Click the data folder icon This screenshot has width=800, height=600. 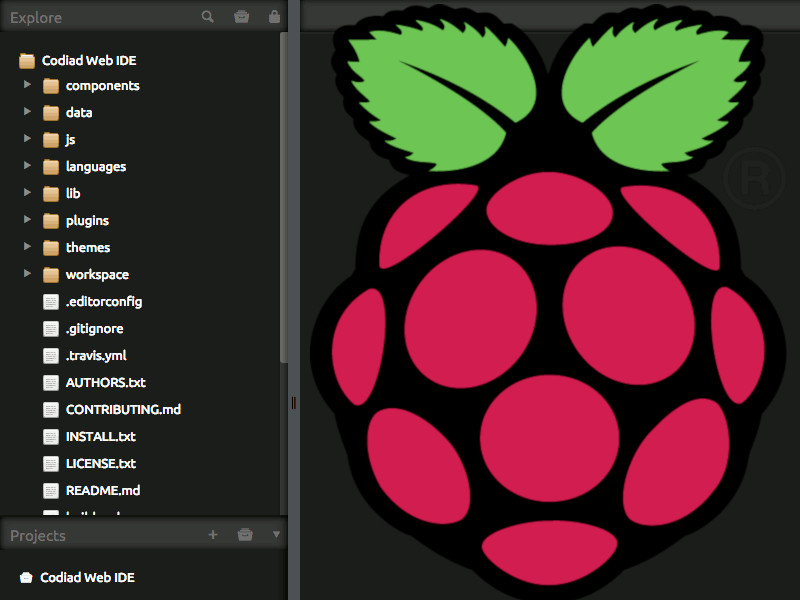pos(51,113)
